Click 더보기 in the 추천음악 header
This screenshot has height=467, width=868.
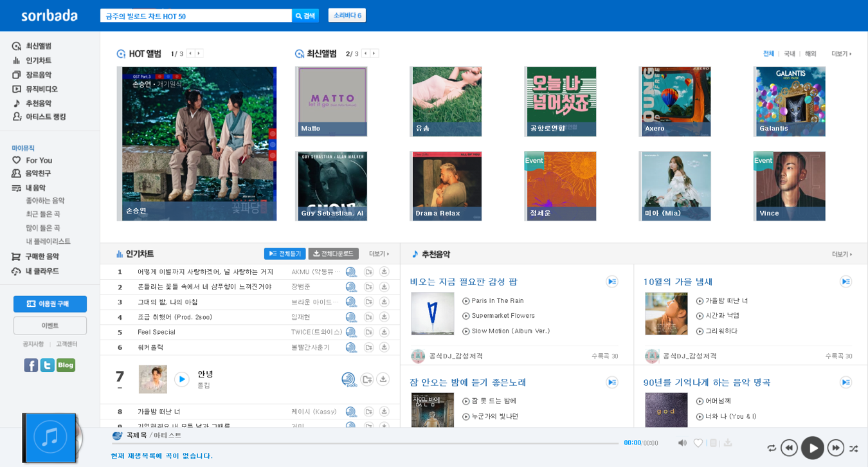pyautogui.click(x=842, y=253)
